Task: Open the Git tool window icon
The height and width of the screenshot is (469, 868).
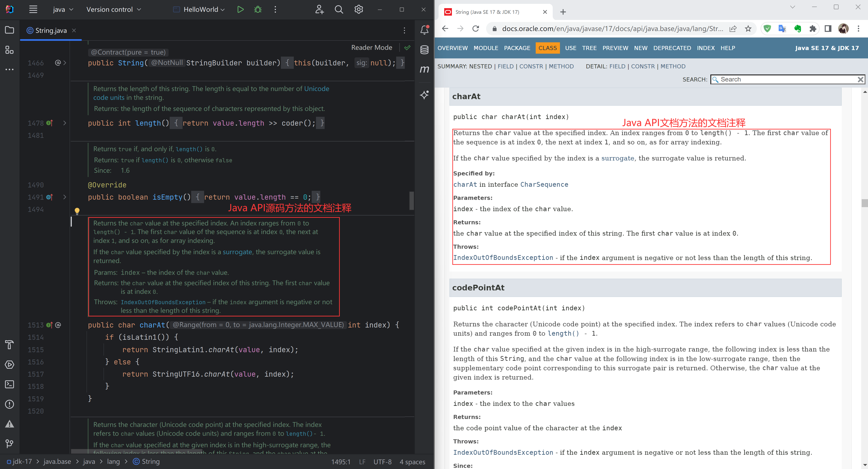Action: [x=10, y=443]
